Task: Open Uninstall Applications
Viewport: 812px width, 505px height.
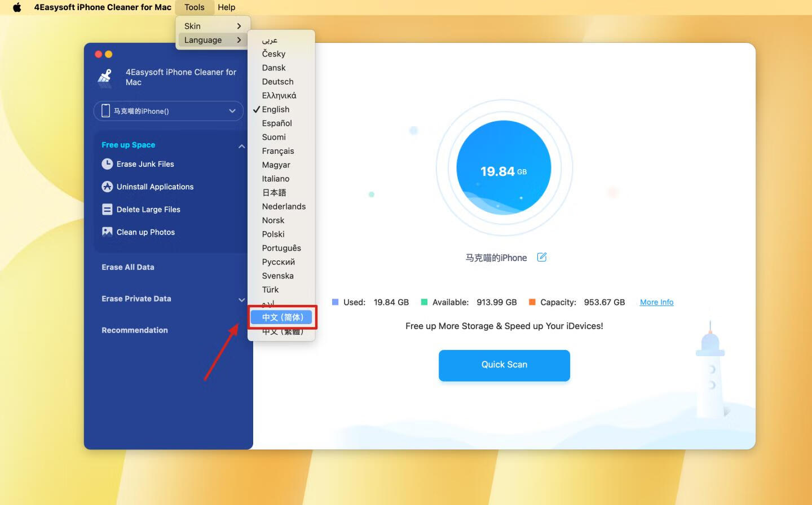Action: 155,187
